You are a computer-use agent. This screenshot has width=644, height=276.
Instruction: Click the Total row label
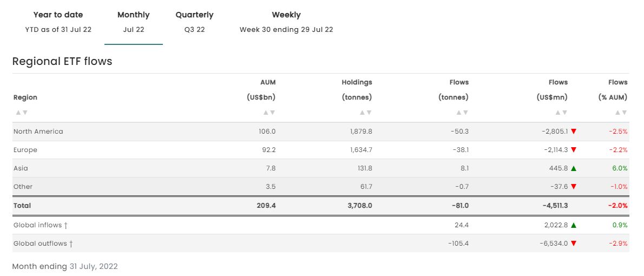tap(22, 206)
